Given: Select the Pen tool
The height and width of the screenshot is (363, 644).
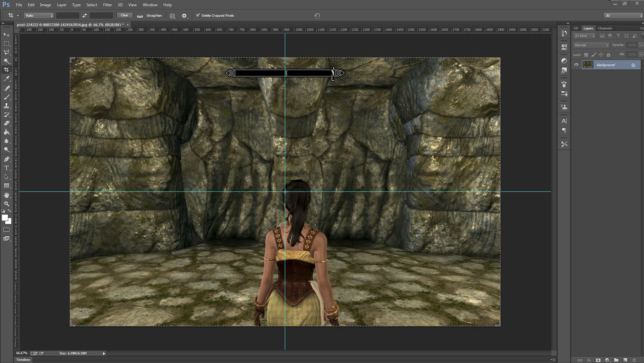Looking at the screenshot, I should [x=7, y=159].
